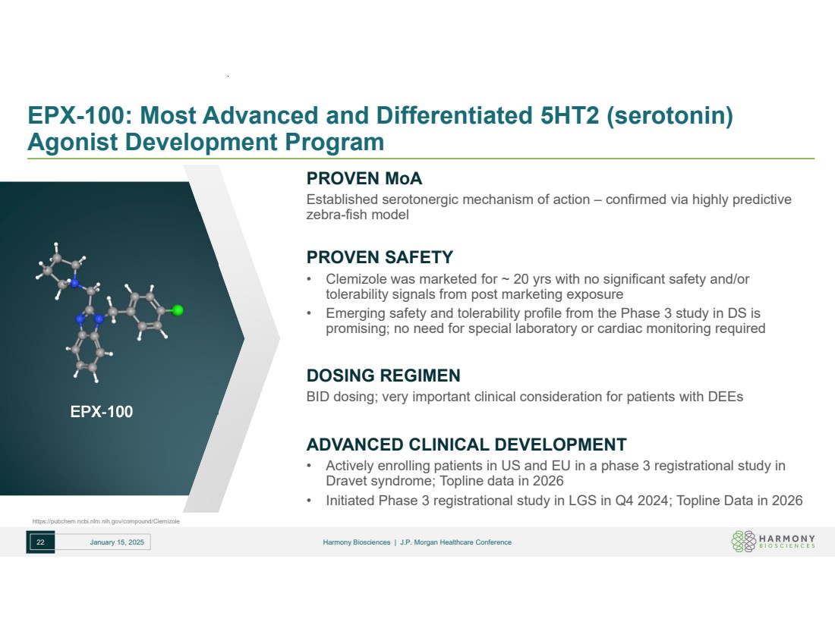
Task: Click the 'ADVANCED CLINICAL DEVELOPMENT' heading
Action: tap(467, 445)
